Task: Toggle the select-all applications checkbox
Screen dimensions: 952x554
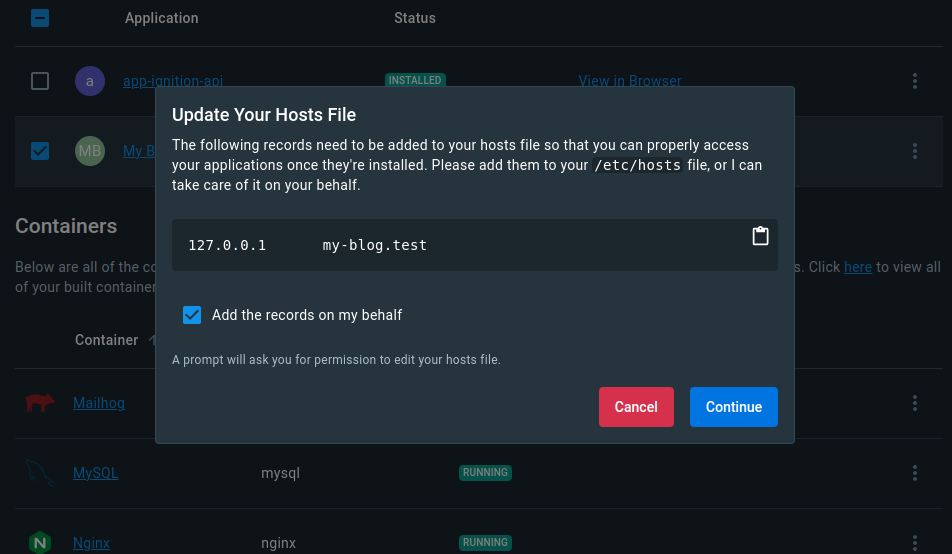Action: pyautogui.click(x=40, y=18)
